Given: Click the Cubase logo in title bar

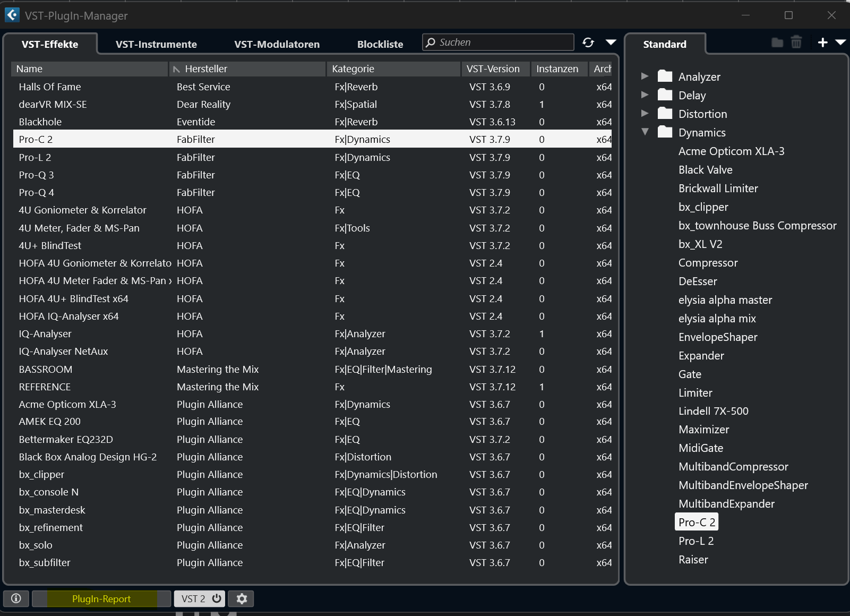Looking at the screenshot, I should coord(12,15).
